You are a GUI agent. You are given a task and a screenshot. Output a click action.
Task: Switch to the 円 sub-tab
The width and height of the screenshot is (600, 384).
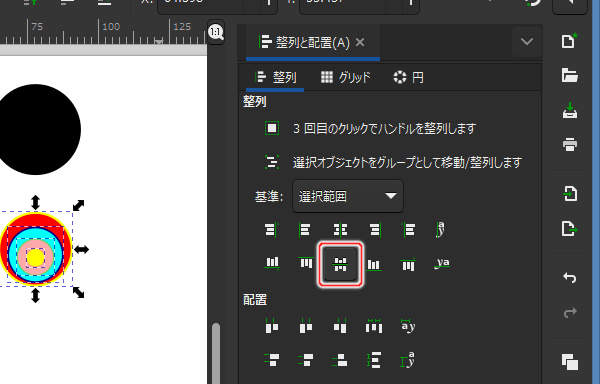(x=409, y=78)
